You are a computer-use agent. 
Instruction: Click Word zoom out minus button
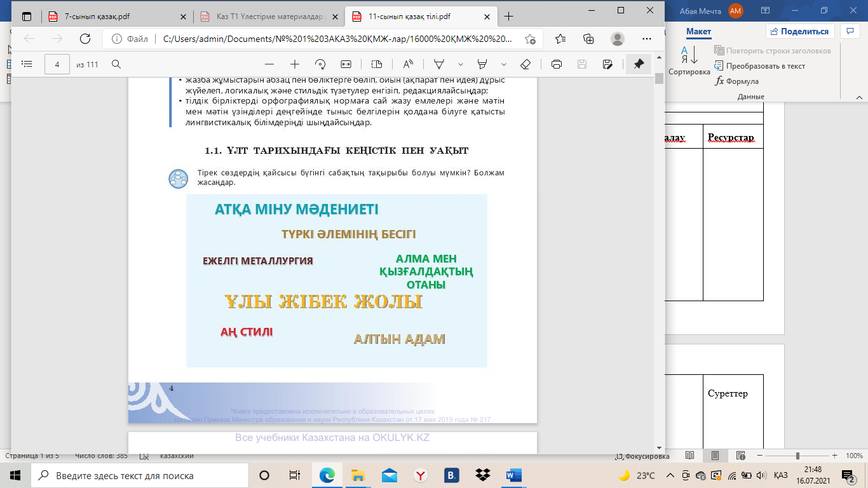coord(759,456)
